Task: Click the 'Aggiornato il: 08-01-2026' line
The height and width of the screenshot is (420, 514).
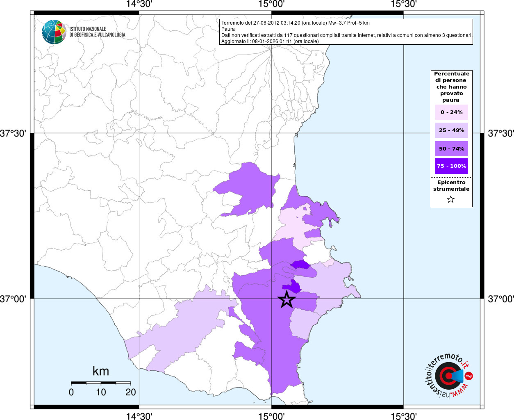Action: [270, 41]
